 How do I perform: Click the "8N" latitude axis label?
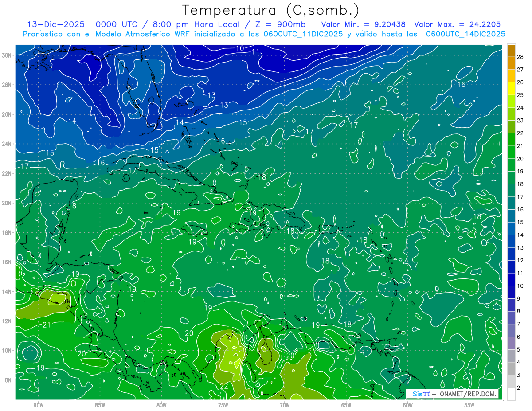coord(9,380)
